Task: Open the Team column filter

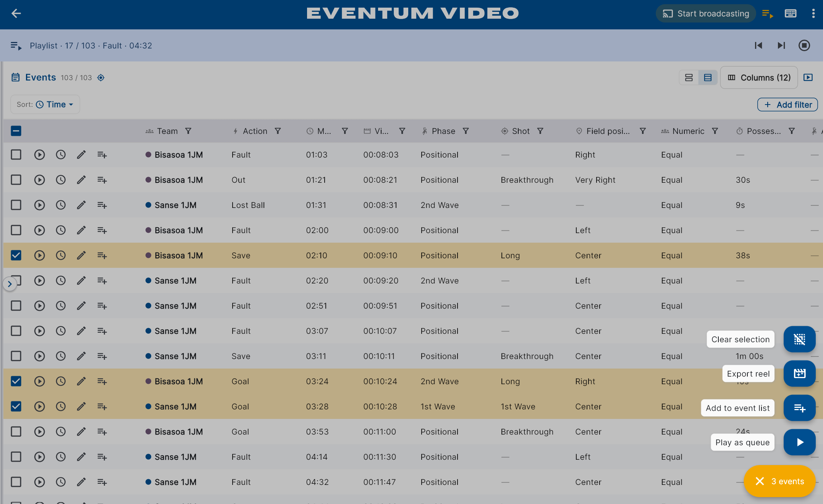Action: pyautogui.click(x=188, y=131)
